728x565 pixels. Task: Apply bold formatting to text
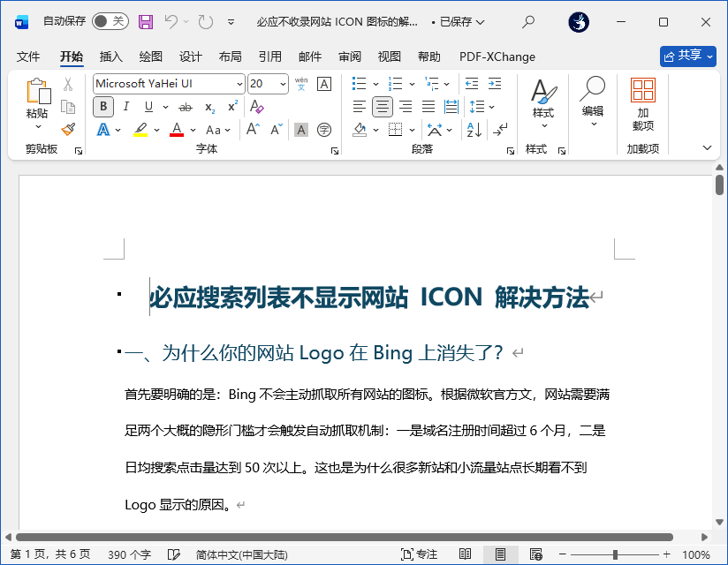(x=102, y=106)
